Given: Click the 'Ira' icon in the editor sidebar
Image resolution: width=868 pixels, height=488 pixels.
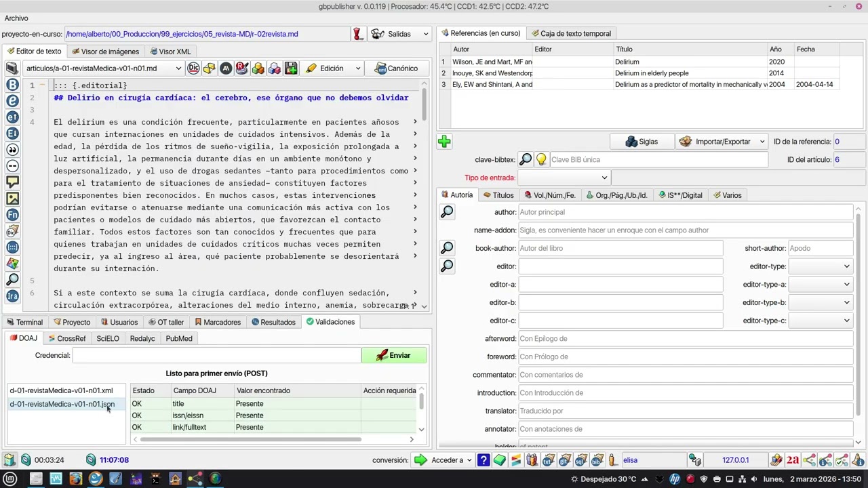Looking at the screenshot, I should (x=12, y=296).
